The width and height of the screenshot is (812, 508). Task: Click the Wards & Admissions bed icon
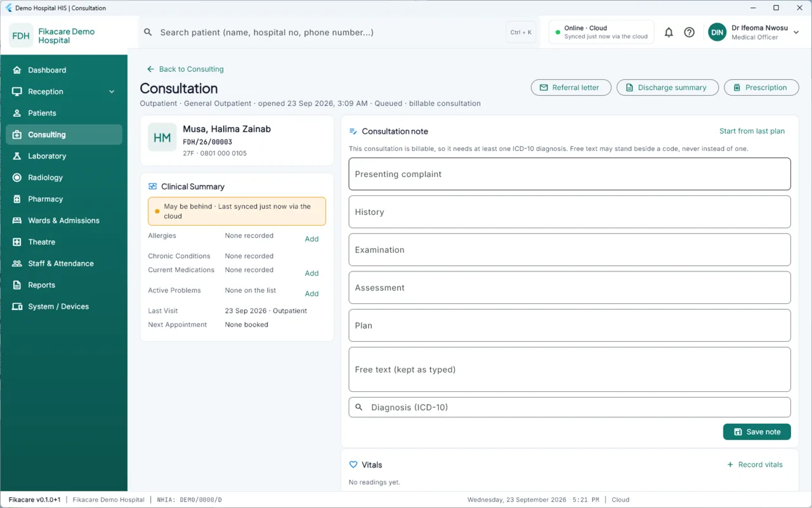17,221
